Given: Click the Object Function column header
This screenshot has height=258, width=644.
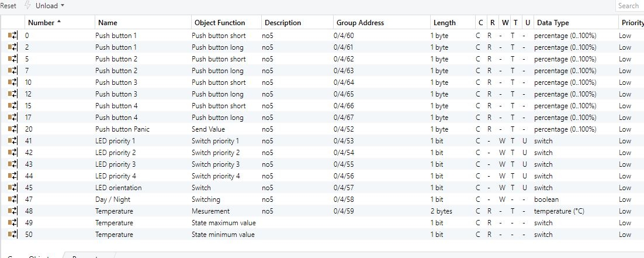Looking at the screenshot, I should 218,23.
